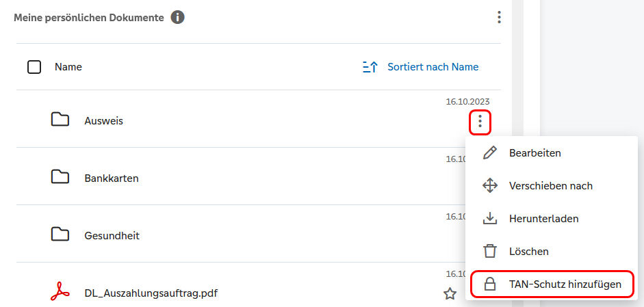
Task: Open the Ausweis folder icon
Action: point(60,120)
